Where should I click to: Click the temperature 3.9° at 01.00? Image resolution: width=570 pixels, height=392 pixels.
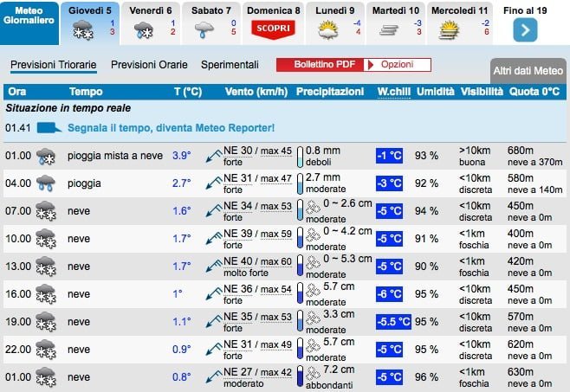[182, 156]
